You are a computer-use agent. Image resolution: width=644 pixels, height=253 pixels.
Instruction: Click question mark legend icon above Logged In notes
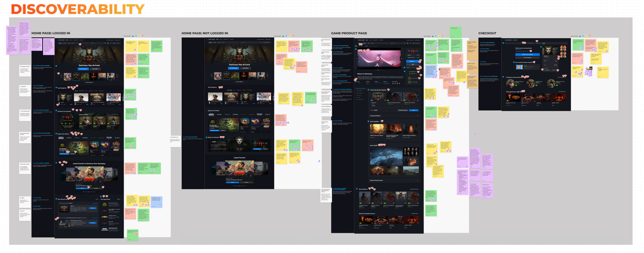coord(143,36)
